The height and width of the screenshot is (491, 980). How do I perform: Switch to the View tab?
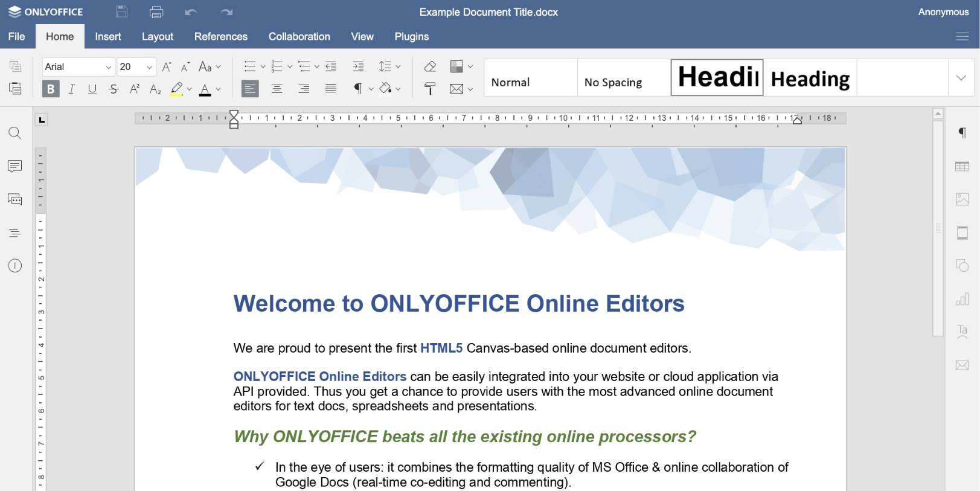(x=362, y=36)
